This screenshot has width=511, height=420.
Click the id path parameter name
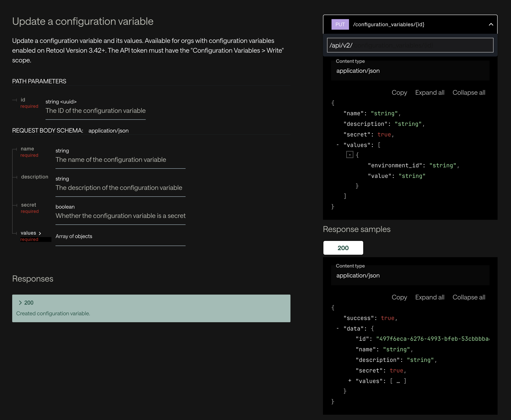[23, 100]
